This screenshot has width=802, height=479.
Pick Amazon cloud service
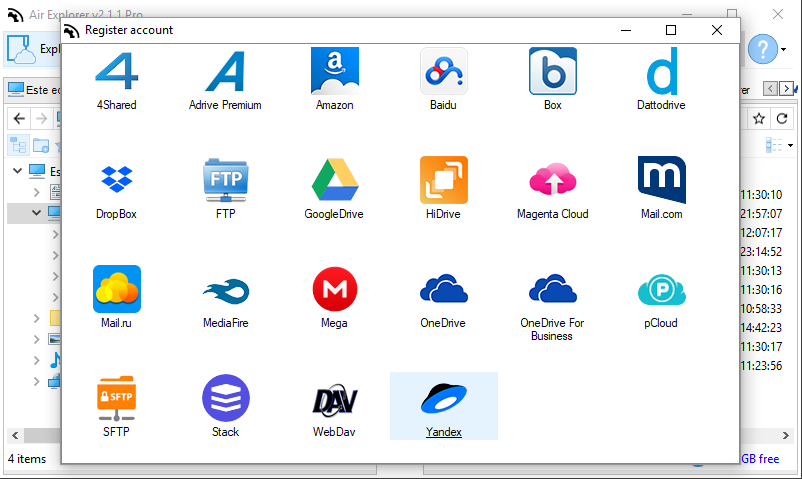[335, 79]
